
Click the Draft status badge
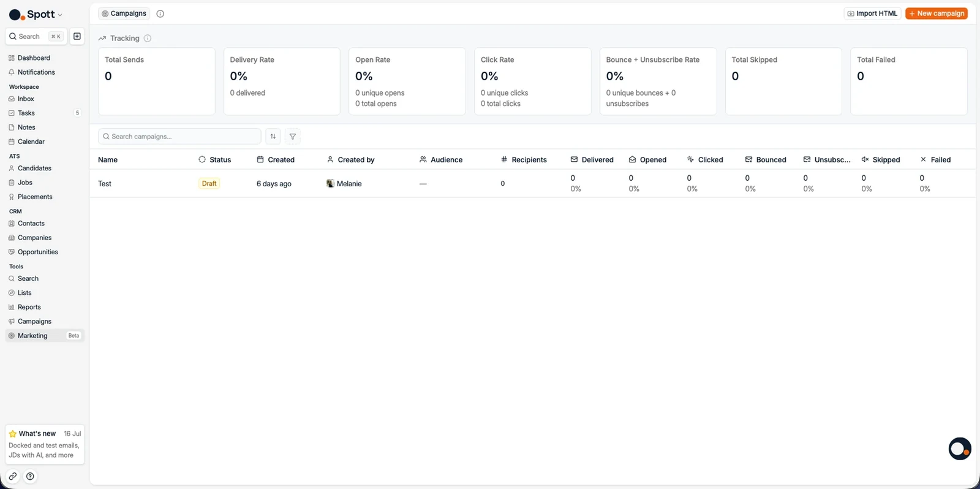[x=209, y=184]
